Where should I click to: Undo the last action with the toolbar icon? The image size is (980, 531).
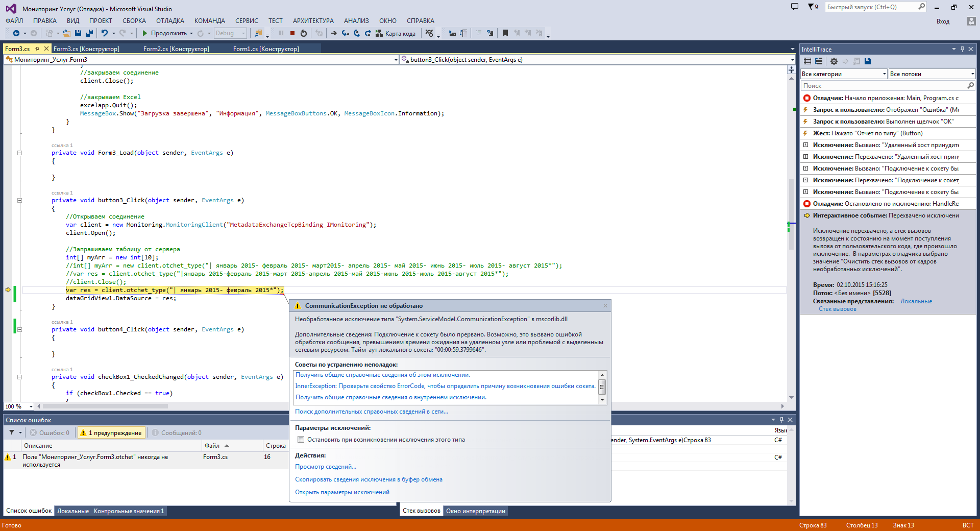coord(105,33)
